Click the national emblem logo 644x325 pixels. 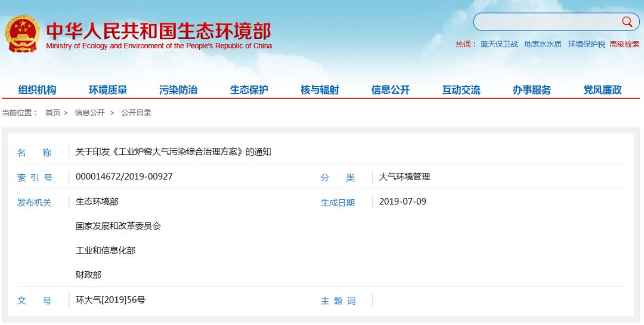(x=23, y=33)
